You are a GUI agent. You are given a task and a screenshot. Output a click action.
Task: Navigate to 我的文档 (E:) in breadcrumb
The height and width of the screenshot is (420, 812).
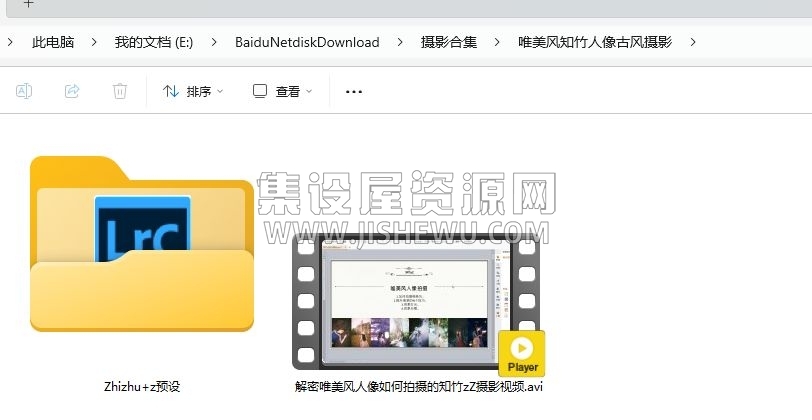[x=154, y=42]
